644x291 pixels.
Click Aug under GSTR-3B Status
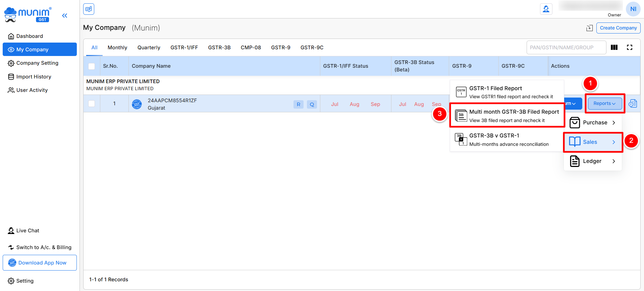coord(419,104)
